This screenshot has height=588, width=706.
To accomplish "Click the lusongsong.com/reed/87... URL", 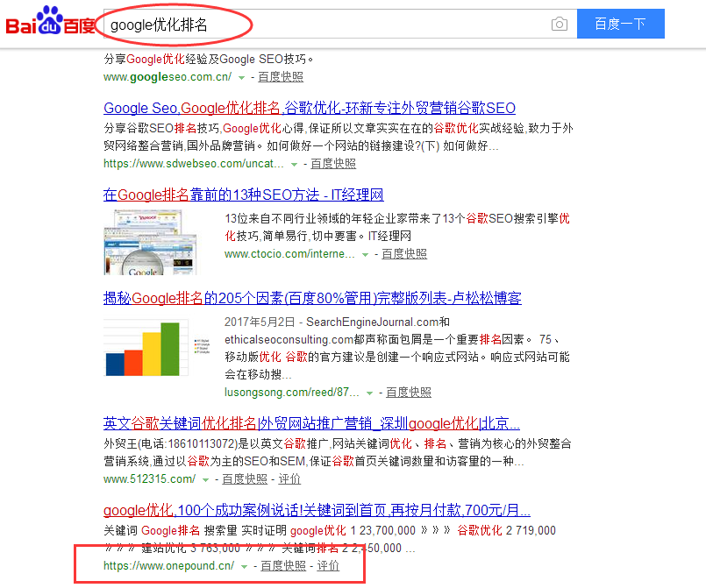I will click(292, 393).
